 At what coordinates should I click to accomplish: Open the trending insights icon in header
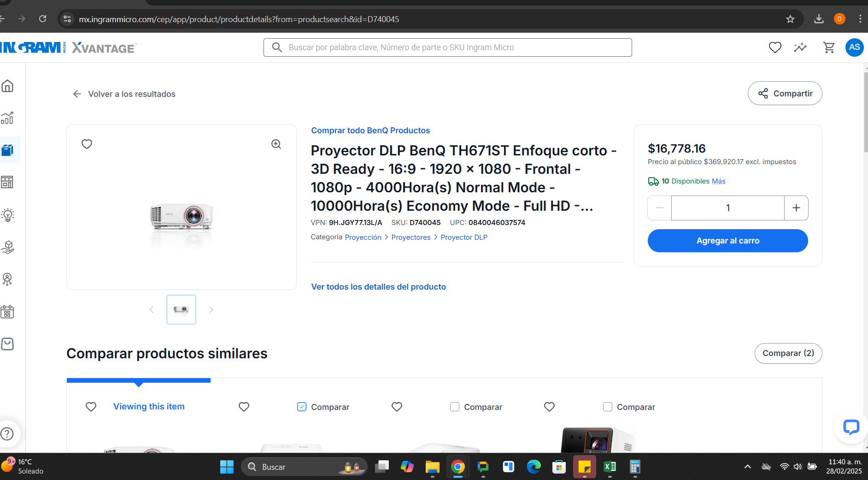800,47
